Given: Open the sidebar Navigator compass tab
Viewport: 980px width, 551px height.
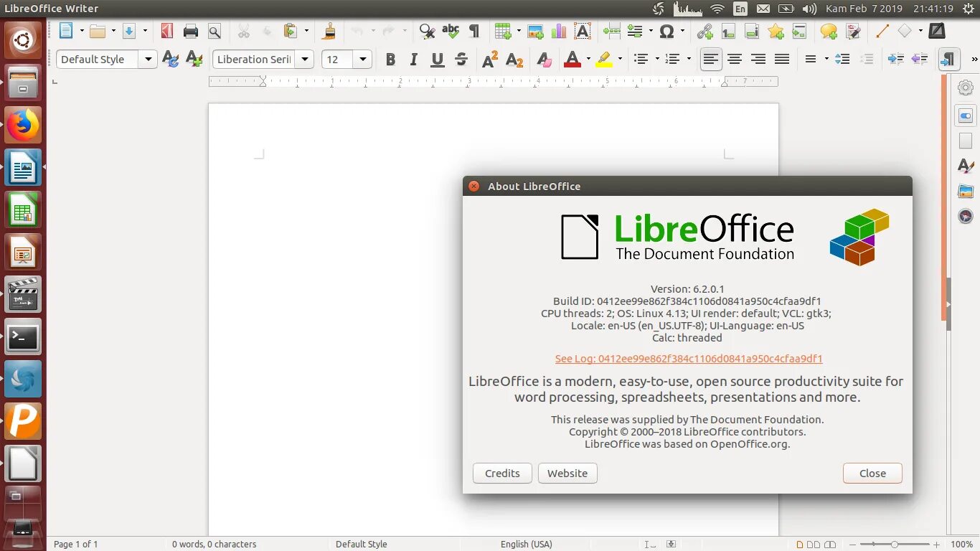Looking at the screenshot, I should coord(966,216).
